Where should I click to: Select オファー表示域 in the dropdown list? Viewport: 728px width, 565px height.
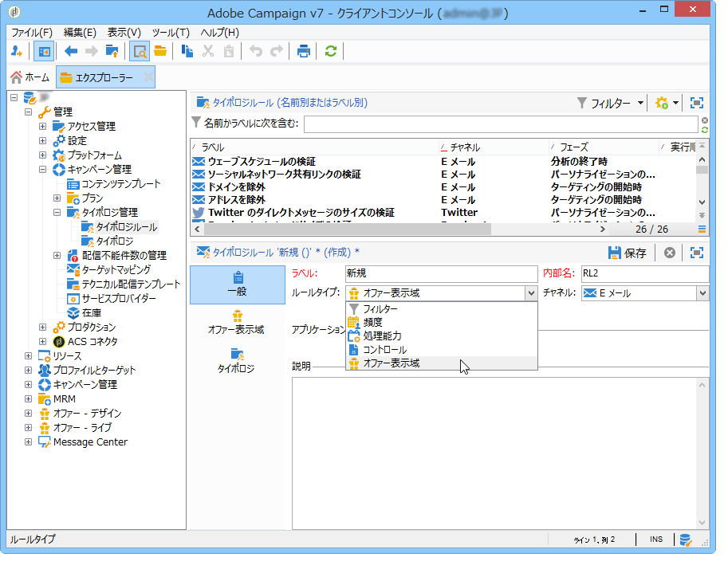pyautogui.click(x=441, y=363)
